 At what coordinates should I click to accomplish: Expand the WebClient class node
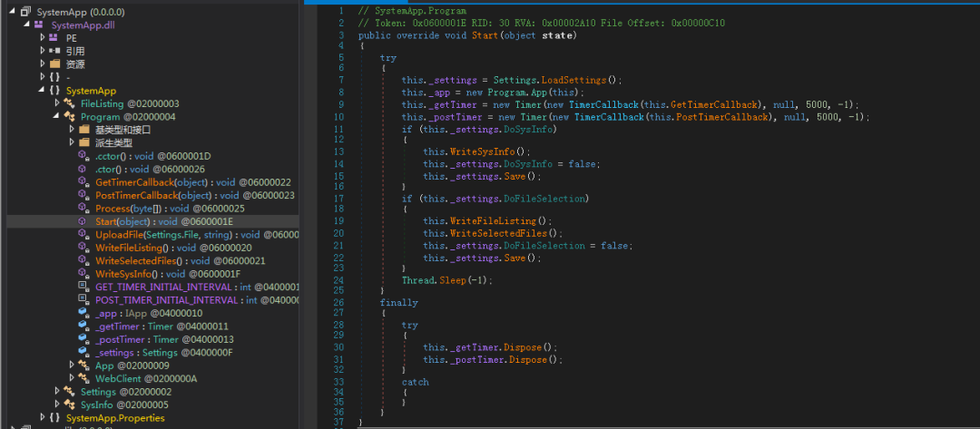click(72, 378)
